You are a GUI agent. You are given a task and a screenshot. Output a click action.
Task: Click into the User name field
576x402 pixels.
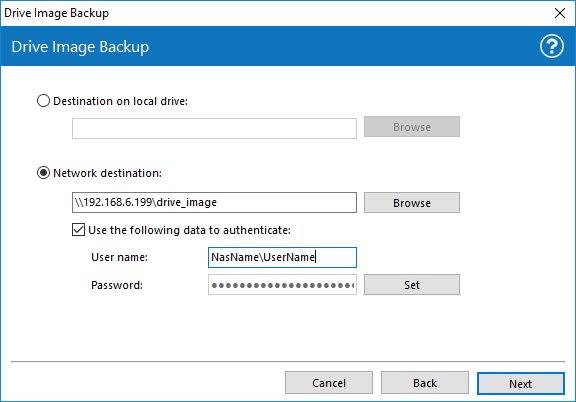[282, 257]
